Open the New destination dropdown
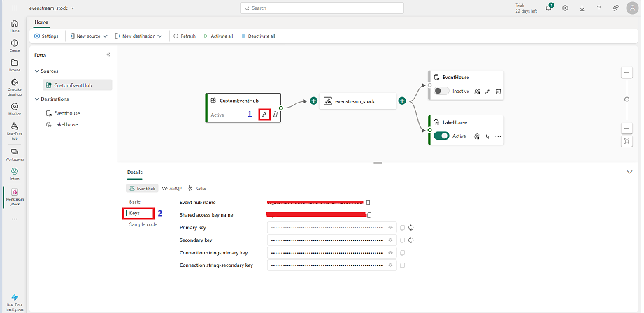 [138, 36]
